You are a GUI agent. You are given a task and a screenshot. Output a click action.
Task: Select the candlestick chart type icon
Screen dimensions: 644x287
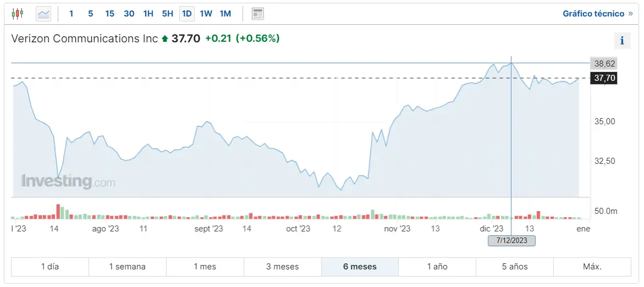18,13
